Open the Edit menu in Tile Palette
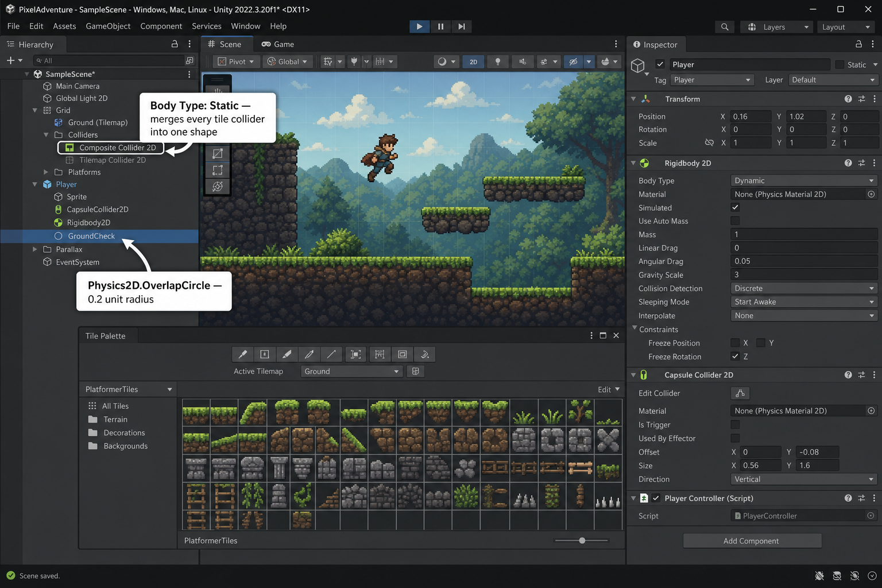882x588 pixels. (x=609, y=389)
